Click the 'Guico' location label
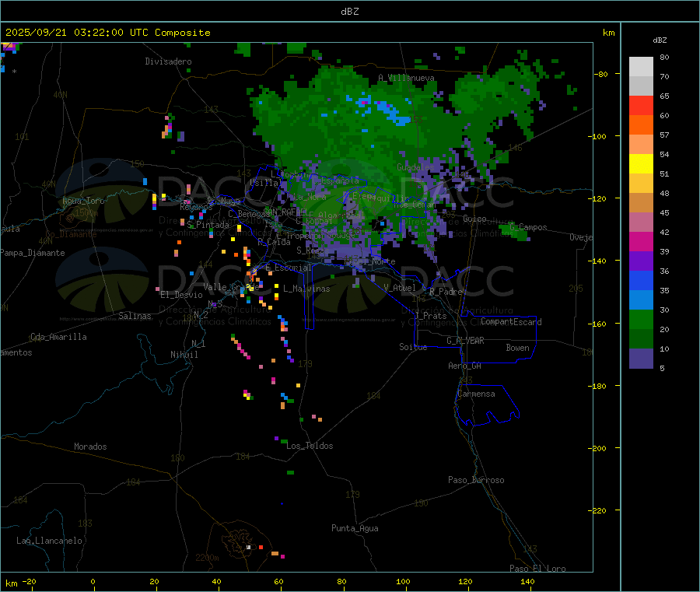This screenshot has width=700, height=592. tap(474, 219)
